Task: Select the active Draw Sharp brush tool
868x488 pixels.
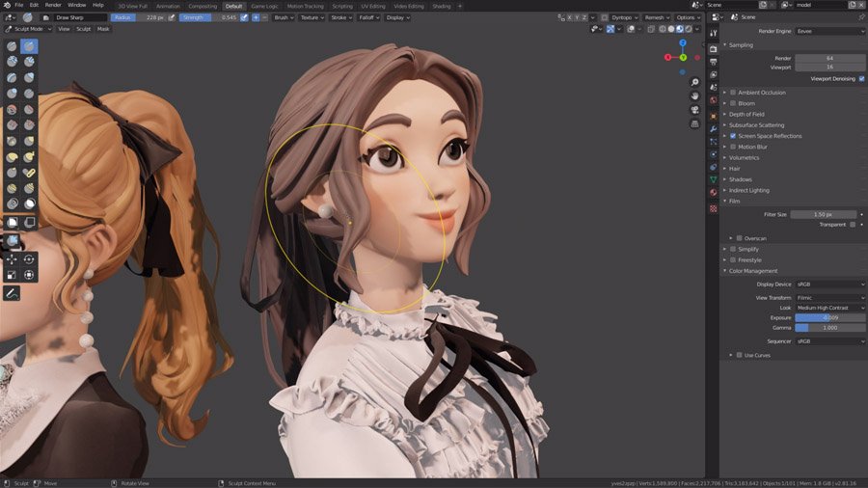Action: tap(29, 46)
